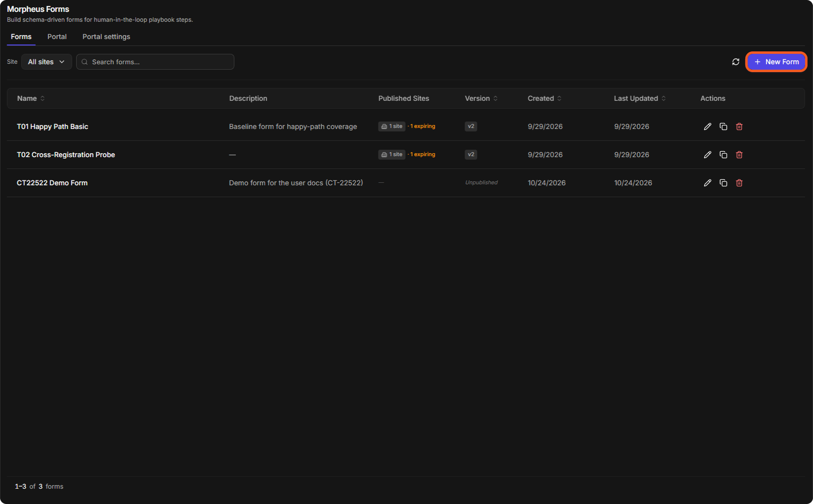Open CT22522 Demo Form row

click(406, 183)
